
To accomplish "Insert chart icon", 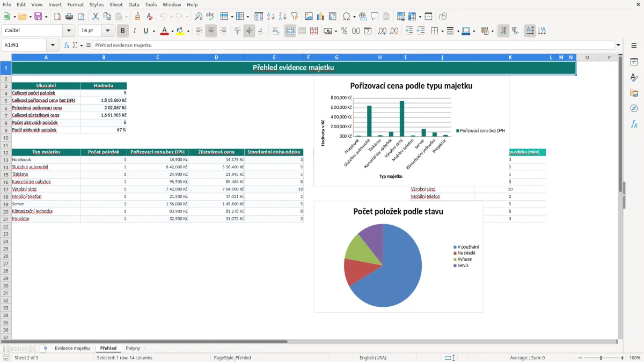I will click(321, 17).
